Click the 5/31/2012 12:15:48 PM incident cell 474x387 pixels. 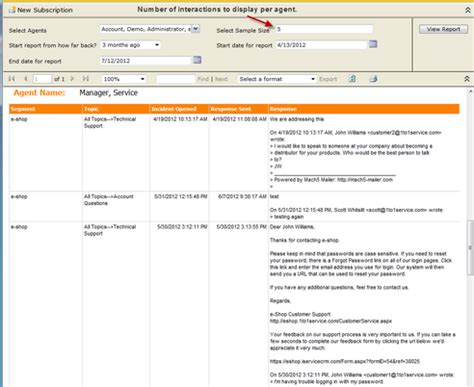pyautogui.click(x=181, y=196)
